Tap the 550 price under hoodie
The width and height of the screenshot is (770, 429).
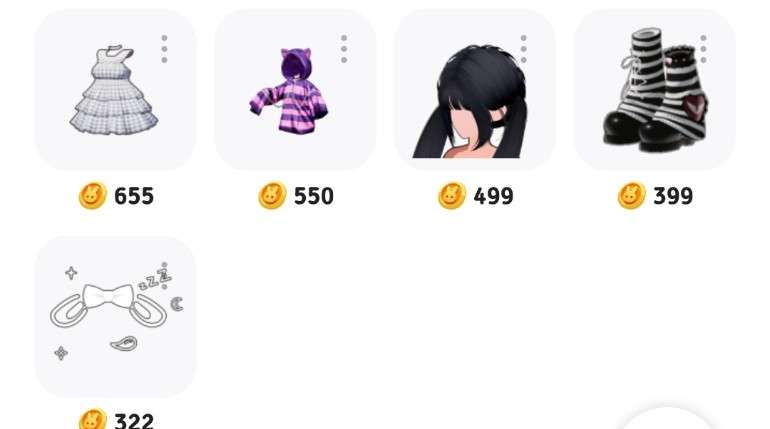(314, 196)
